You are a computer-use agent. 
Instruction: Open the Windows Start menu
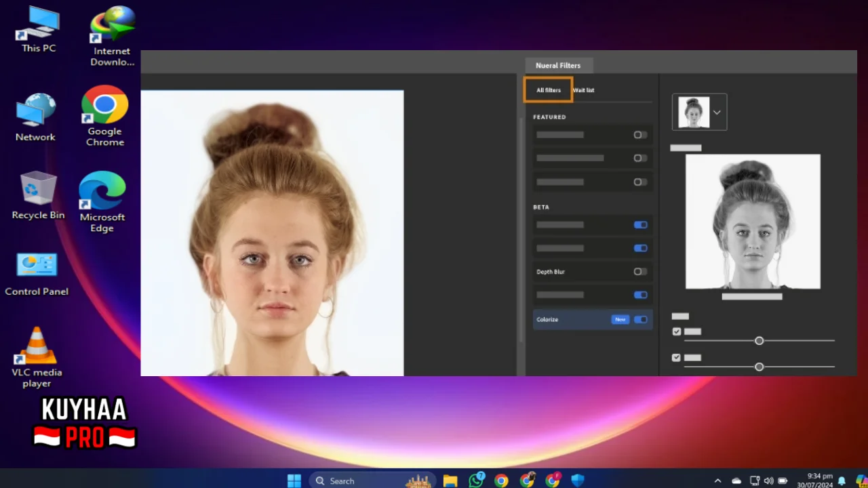coord(294,481)
